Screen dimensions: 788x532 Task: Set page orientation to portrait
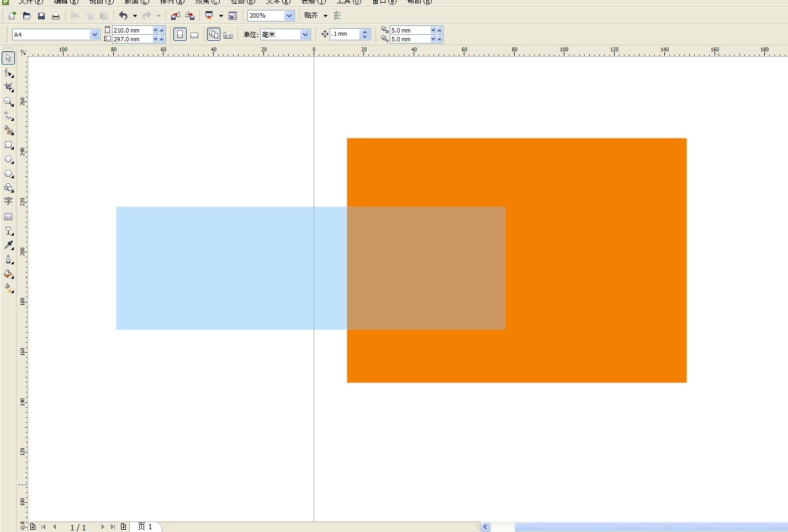point(180,35)
